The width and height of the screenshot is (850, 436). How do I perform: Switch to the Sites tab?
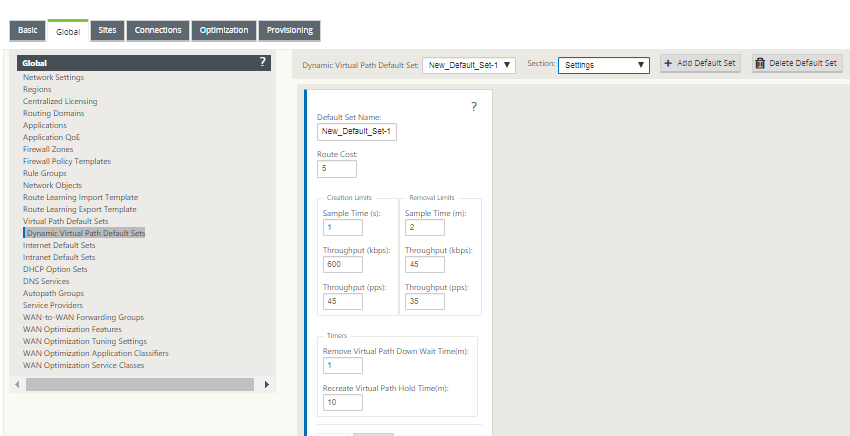(107, 30)
